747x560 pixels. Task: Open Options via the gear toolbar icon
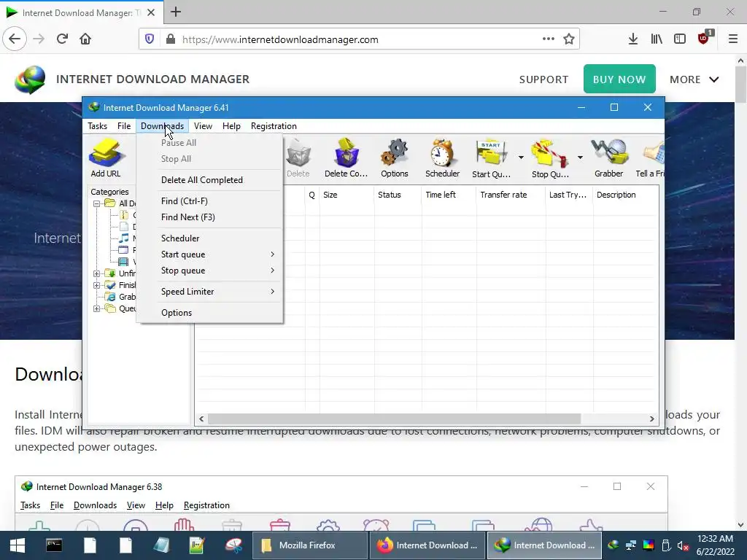click(x=395, y=158)
